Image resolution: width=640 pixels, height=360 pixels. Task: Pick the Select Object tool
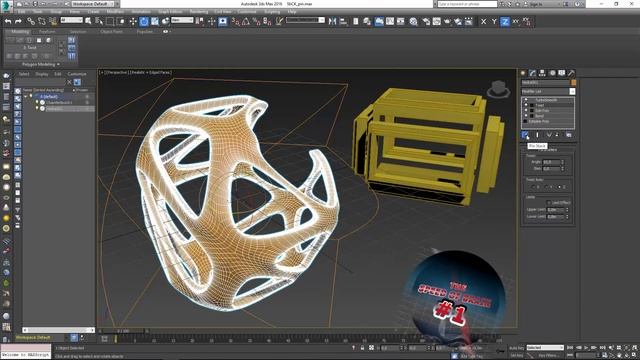88,21
